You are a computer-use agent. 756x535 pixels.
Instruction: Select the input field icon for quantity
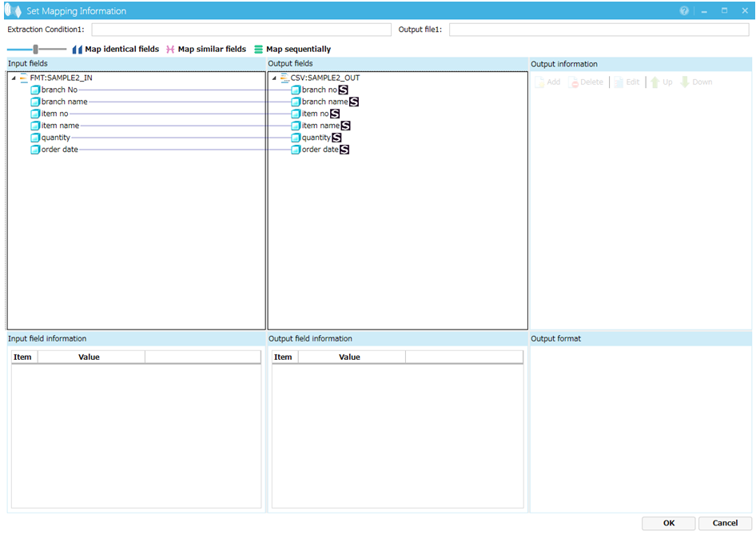(x=35, y=138)
